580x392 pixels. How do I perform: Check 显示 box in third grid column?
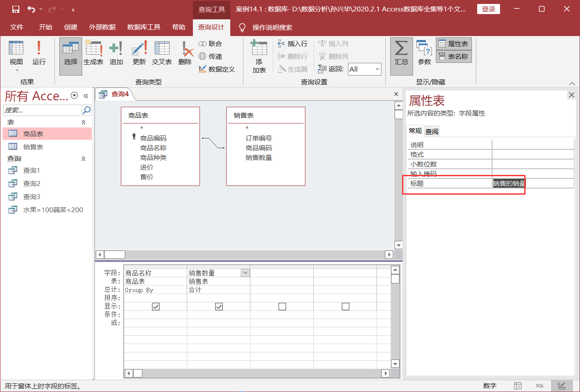[x=282, y=306]
